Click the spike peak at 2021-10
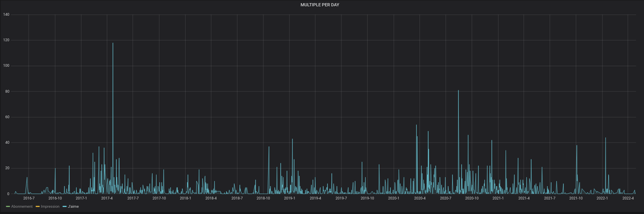Image resolution: width=644 pixels, height=214 pixels. coord(577,146)
